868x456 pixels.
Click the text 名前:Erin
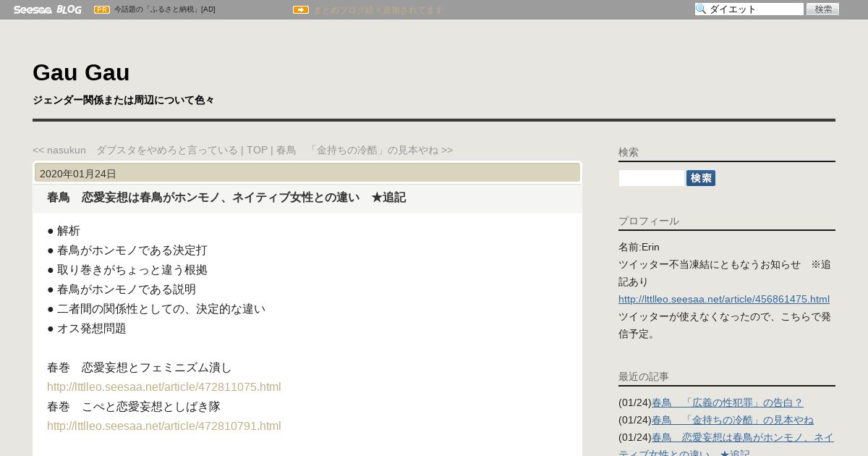(x=639, y=247)
